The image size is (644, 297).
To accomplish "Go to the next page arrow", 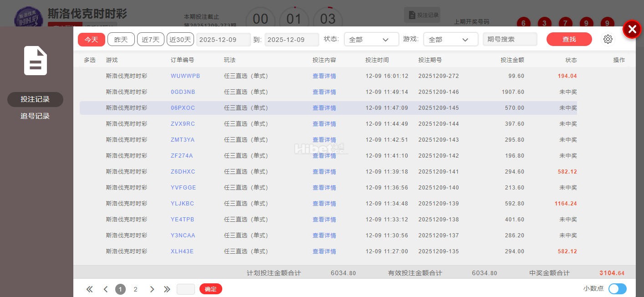I will click(x=152, y=289).
